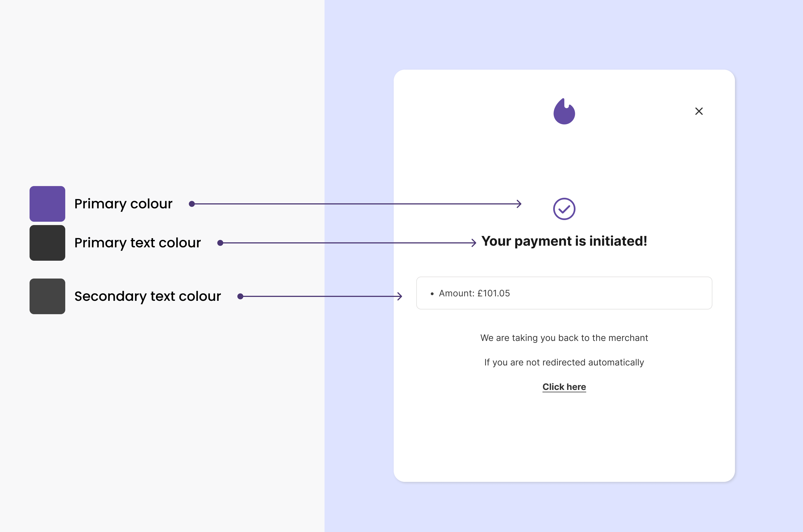The height and width of the screenshot is (532, 803).
Task: Click the Amount £101.05 detail box
Action: (564, 293)
